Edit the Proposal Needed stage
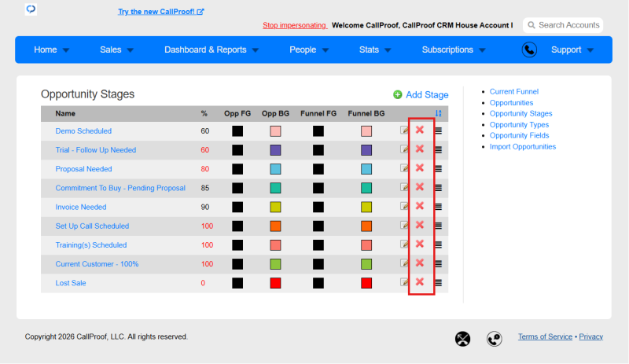This screenshot has height=364, width=629. pos(404,168)
